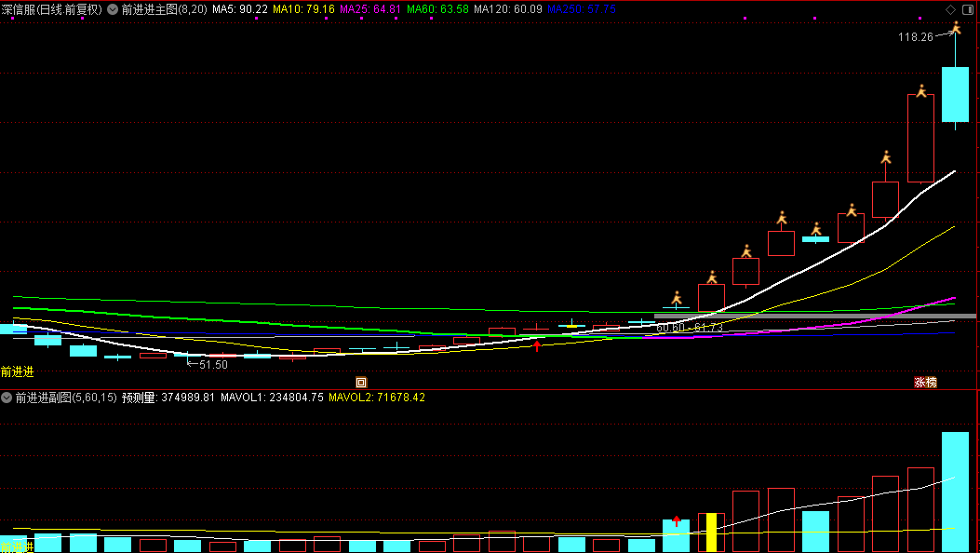Click the yellow 前进进 label in main chart
This screenshot has width=980, height=553.
(17, 372)
